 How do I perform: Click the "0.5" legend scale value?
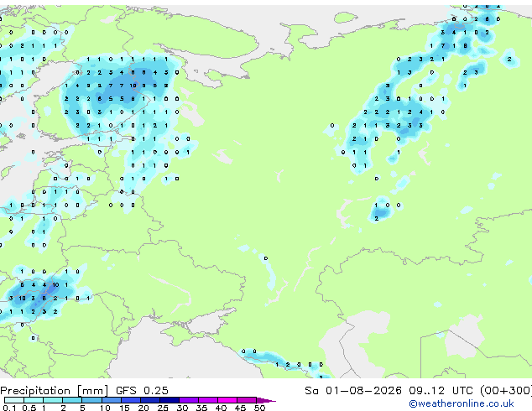(x=29, y=408)
